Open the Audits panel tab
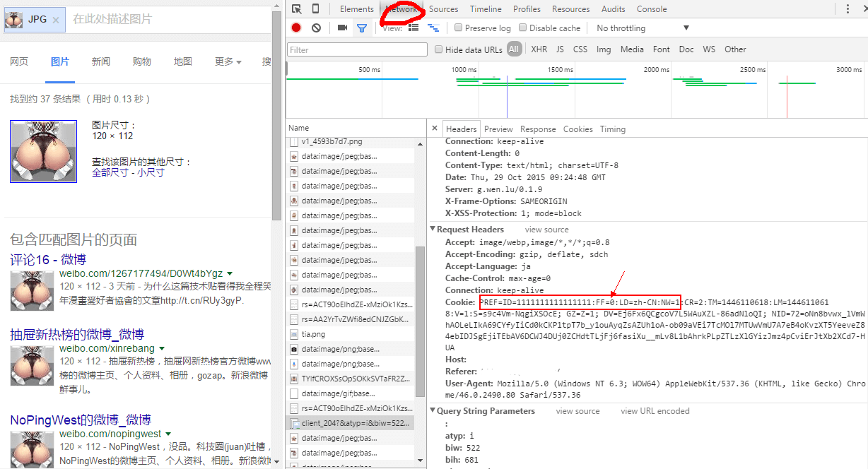 613,9
